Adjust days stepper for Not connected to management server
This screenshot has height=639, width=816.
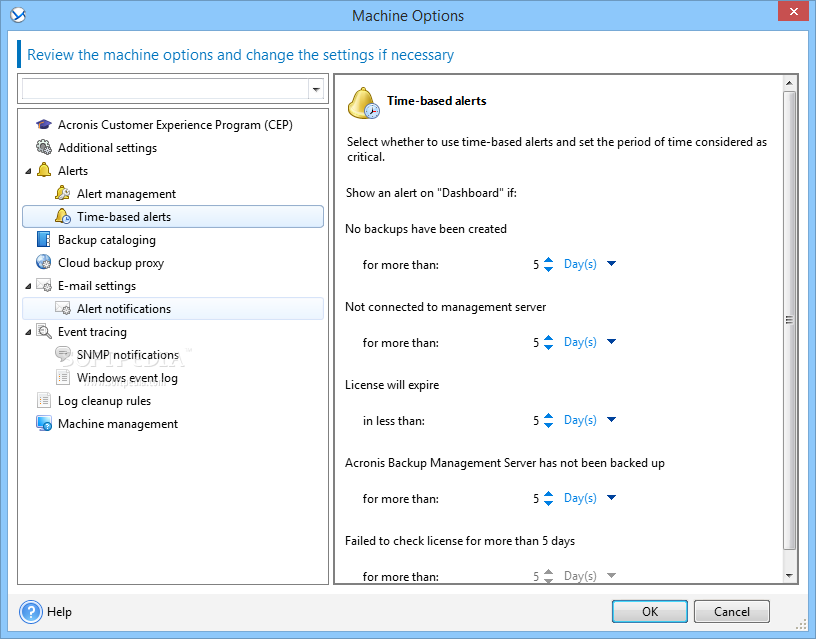(x=549, y=342)
